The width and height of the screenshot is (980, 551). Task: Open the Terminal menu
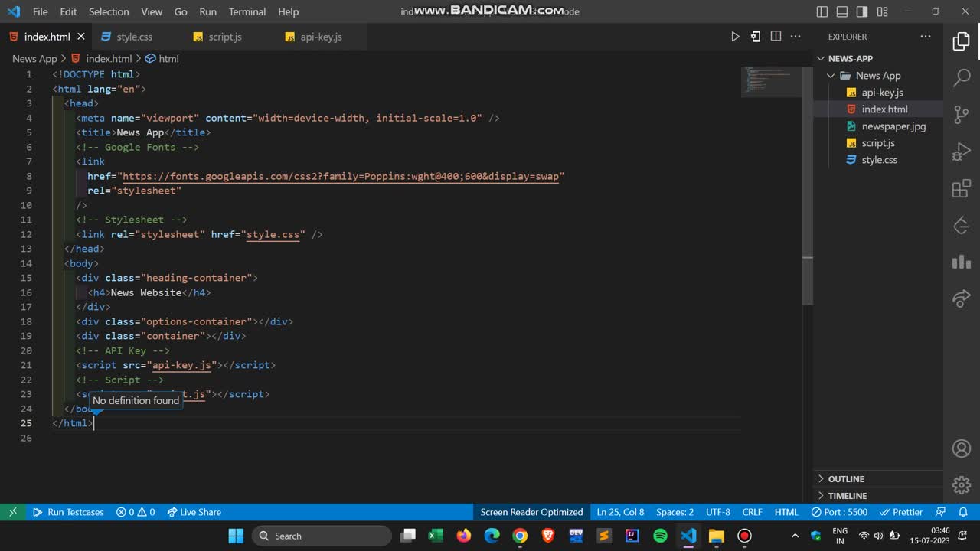point(247,11)
